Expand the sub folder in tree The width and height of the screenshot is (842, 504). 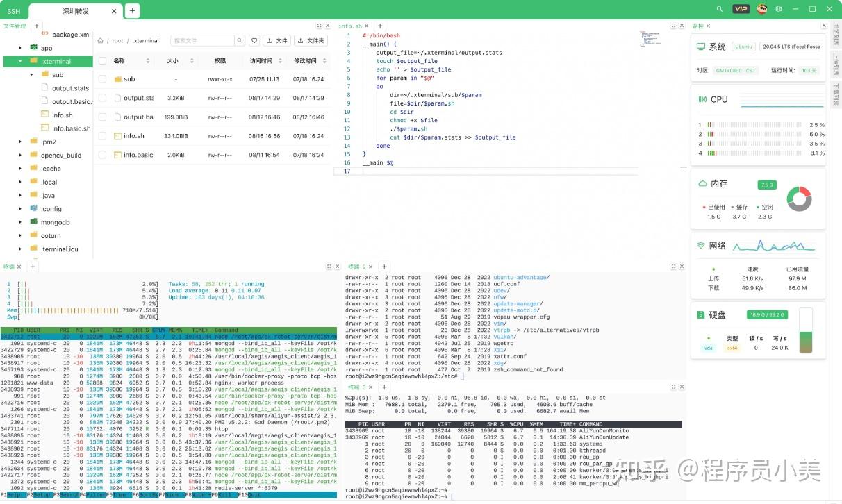coord(31,74)
